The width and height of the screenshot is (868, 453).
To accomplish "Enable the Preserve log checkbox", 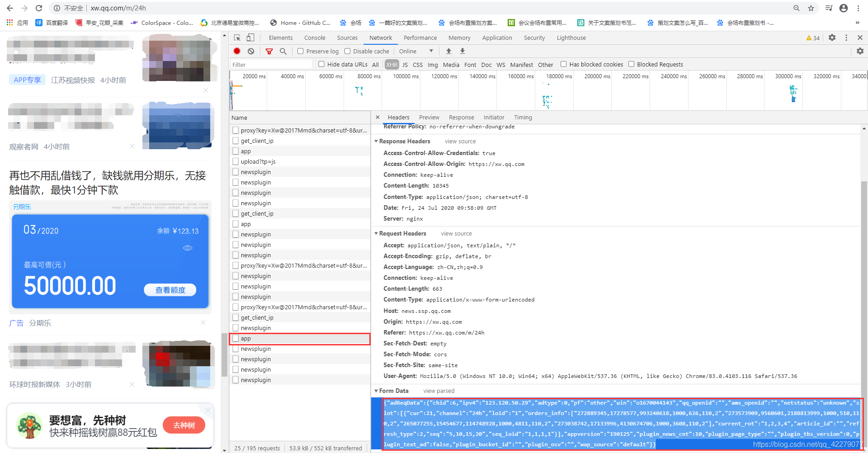I will coord(300,51).
